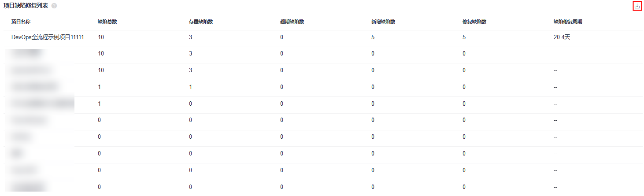Select the 新增缺陷数 value 5 in the DevOps row
Screen dimensions: 644x196
tap(373, 37)
